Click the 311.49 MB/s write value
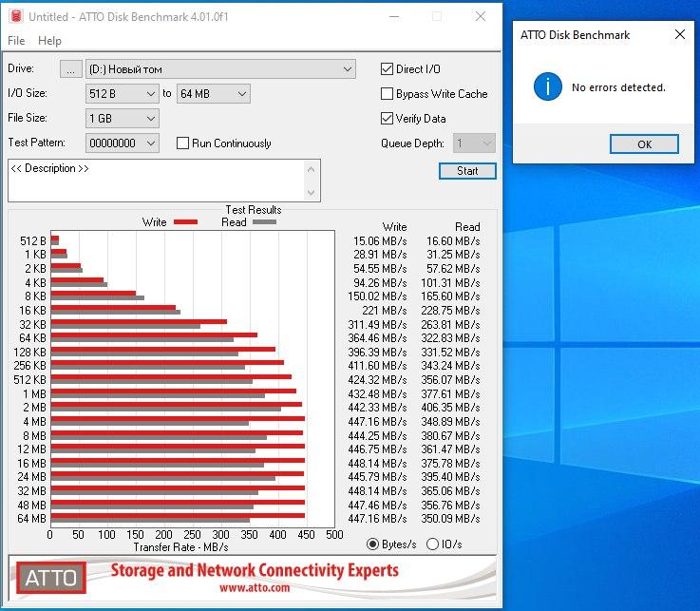Image resolution: width=700 pixels, height=611 pixels. click(x=377, y=324)
